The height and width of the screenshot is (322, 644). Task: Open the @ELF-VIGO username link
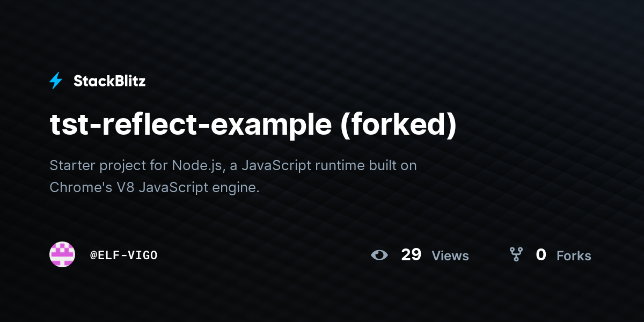(x=124, y=255)
